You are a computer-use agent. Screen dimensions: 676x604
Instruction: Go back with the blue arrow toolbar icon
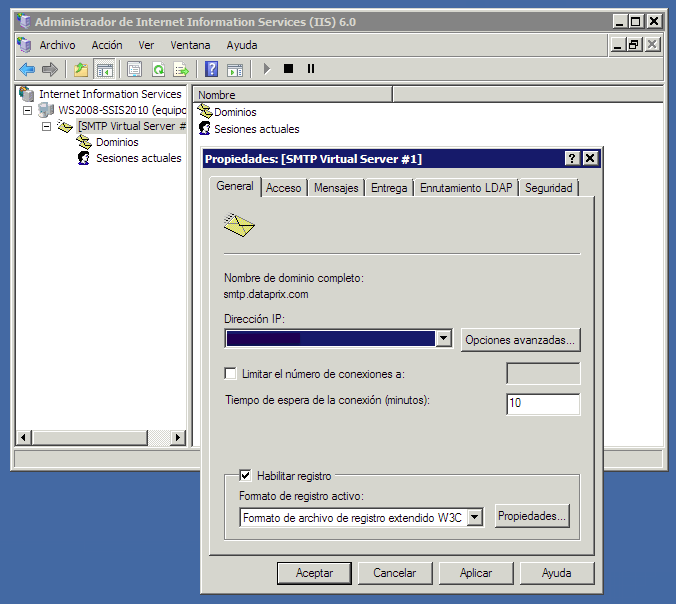tap(27, 69)
